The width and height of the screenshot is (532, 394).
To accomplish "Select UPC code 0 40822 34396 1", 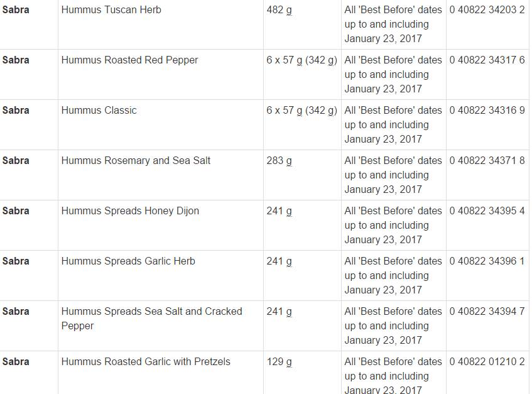I will click(x=487, y=261).
